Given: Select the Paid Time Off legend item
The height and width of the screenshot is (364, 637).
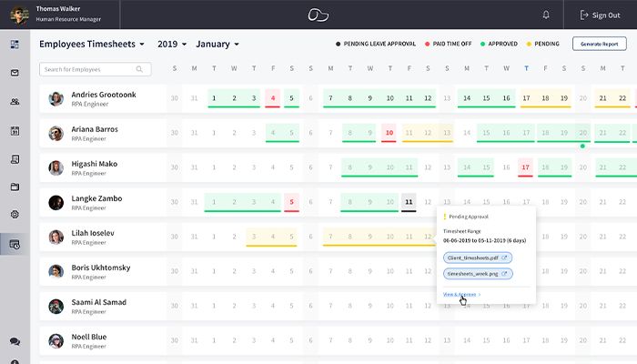Looking at the screenshot, I should point(448,44).
